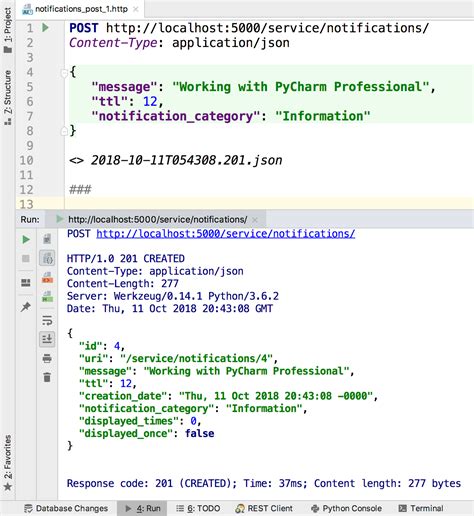Collapse fold marker at closing brace line 8

(x=64, y=132)
